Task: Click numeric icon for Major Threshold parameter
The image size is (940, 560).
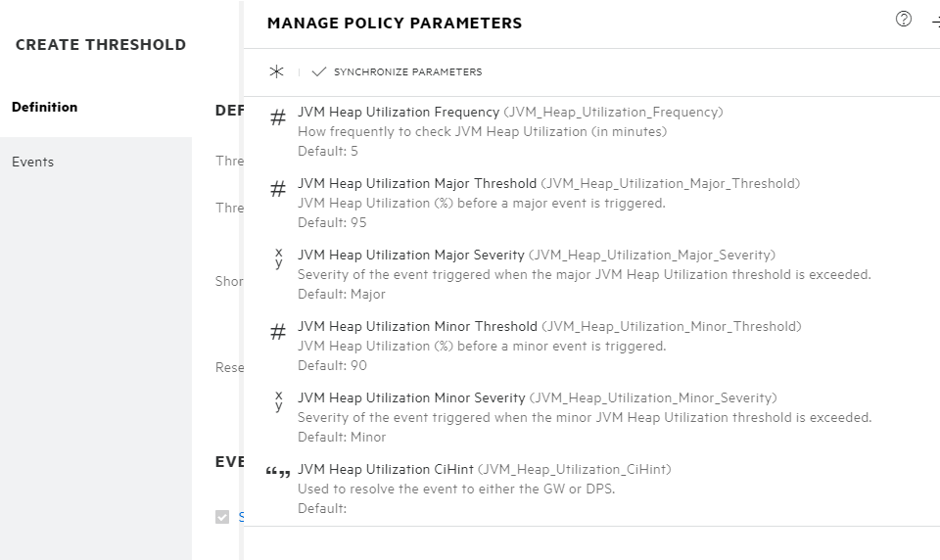Action: (x=278, y=190)
